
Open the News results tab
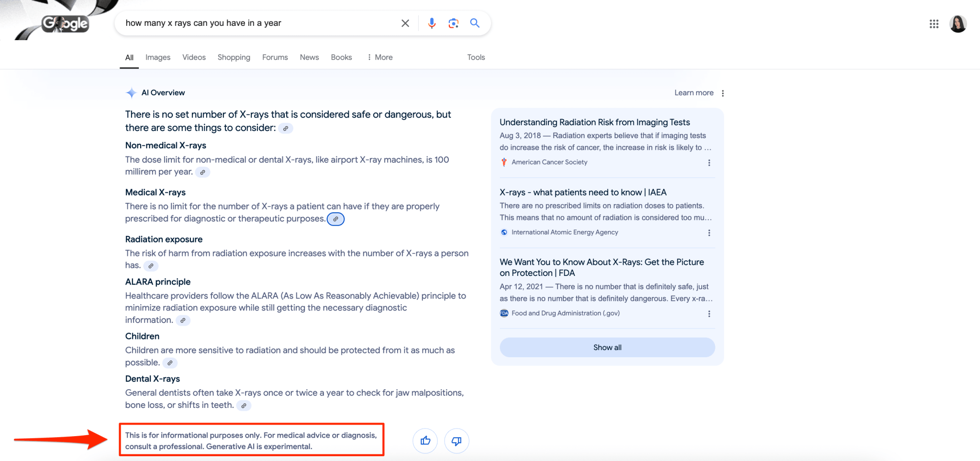(309, 57)
